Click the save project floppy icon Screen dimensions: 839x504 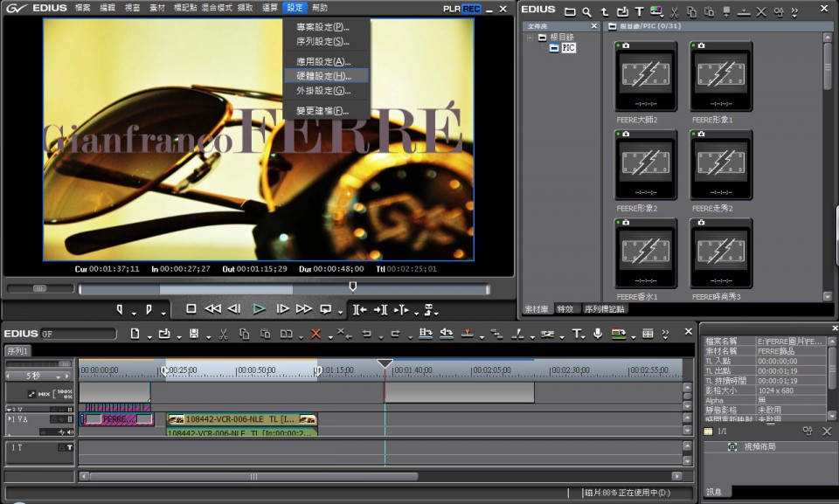(x=194, y=334)
